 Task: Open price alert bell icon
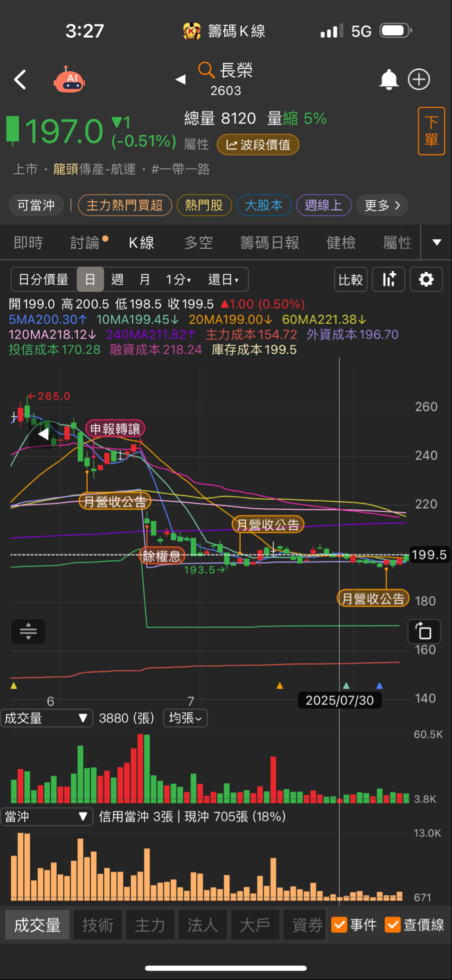389,79
